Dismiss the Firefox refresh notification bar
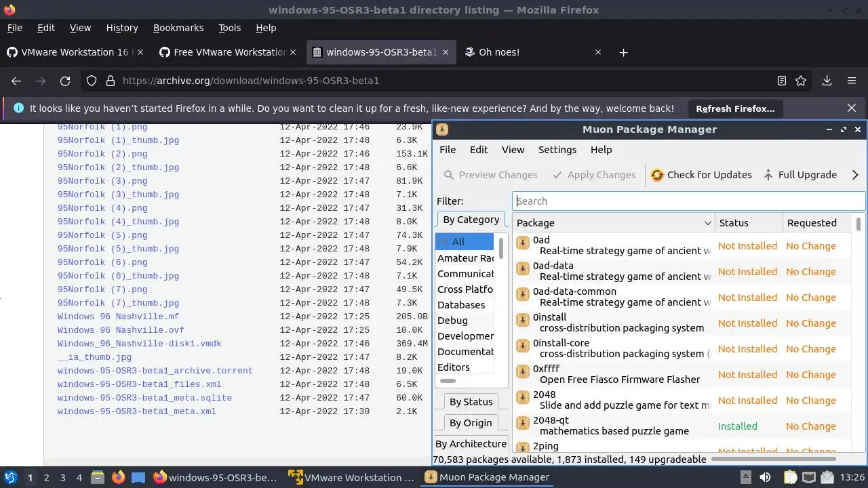The image size is (868, 488). pyautogui.click(x=852, y=108)
